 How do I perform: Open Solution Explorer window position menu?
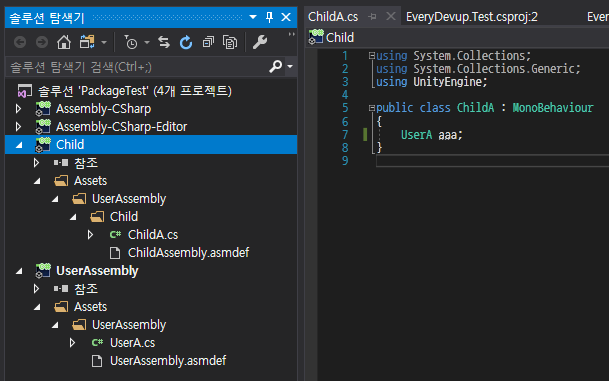coord(253,17)
